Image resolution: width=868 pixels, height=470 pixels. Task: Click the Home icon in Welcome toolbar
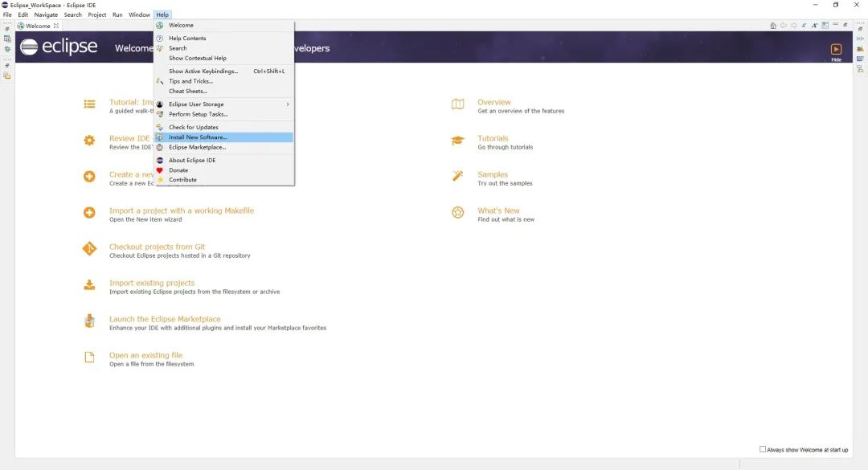(773, 26)
